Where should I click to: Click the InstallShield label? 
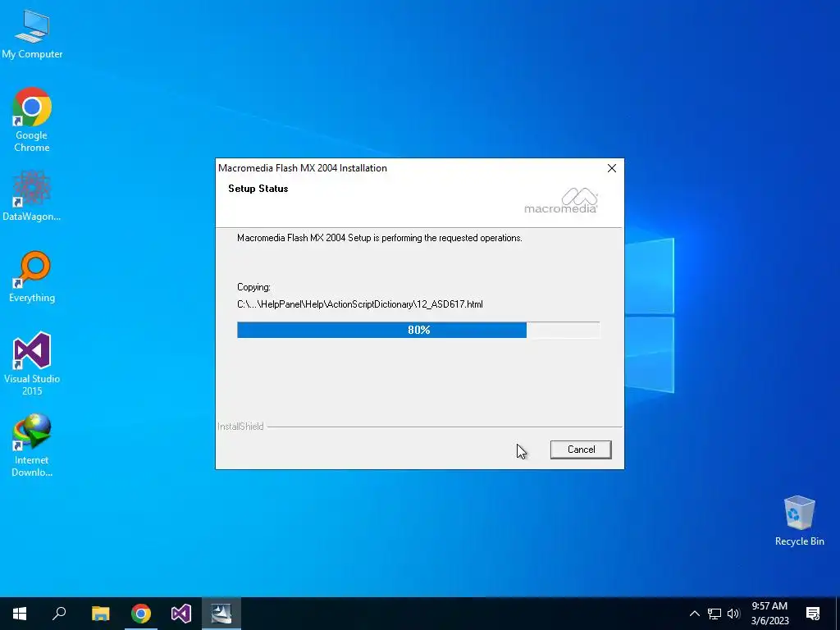point(240,427)
